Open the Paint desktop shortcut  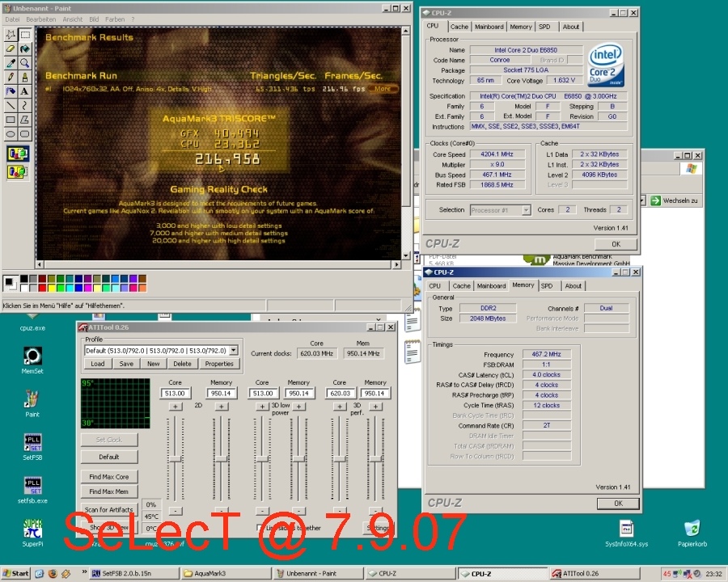[x=32, y=404]
